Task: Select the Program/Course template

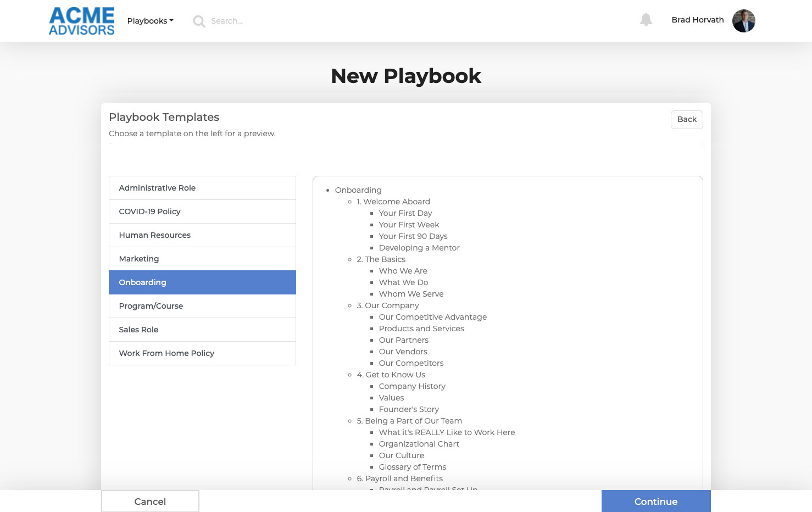Action: pyautogui.click(x=202, y=306)
